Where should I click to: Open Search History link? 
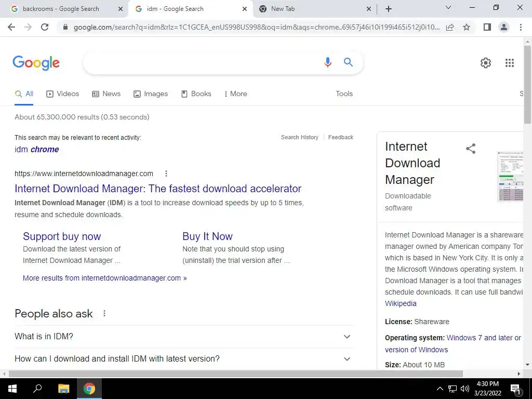click(x=300, y=137)
